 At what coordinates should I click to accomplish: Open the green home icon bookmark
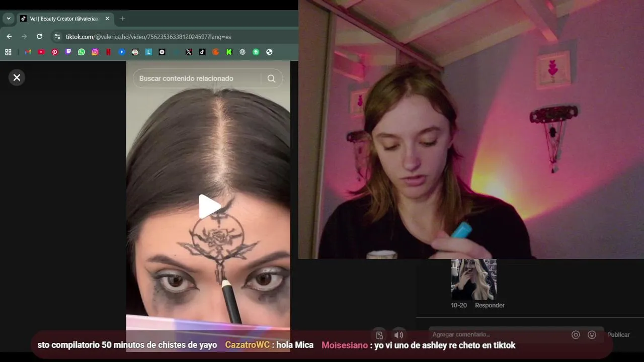[x=256, y=52]
